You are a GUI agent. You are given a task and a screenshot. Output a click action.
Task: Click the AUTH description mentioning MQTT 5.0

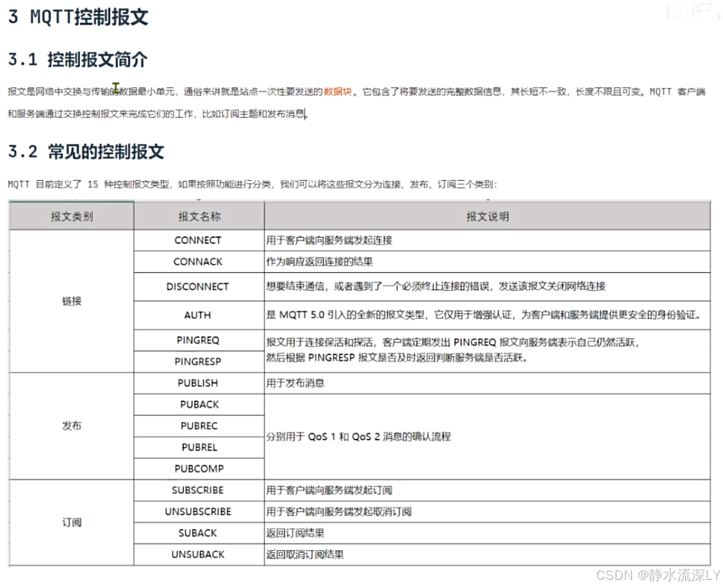[484, 315]
